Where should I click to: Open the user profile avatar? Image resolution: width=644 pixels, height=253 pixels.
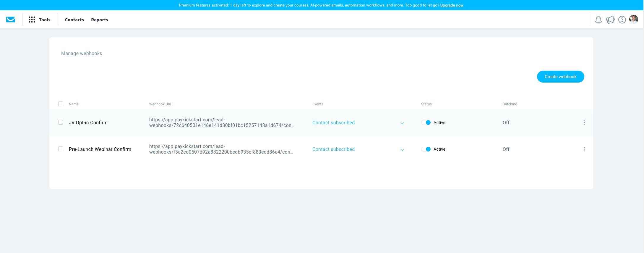(x=634, y=19)
